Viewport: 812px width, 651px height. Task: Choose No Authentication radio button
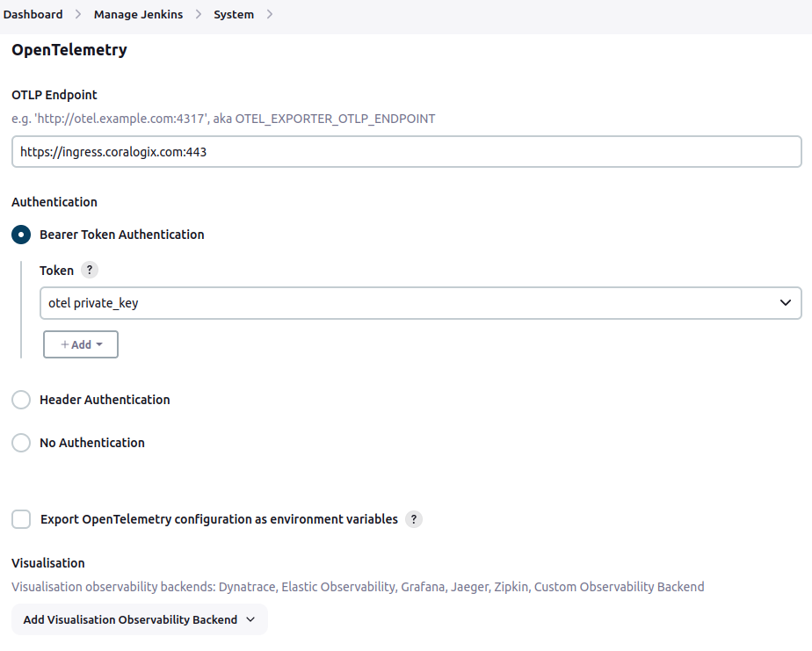[21, 443]
